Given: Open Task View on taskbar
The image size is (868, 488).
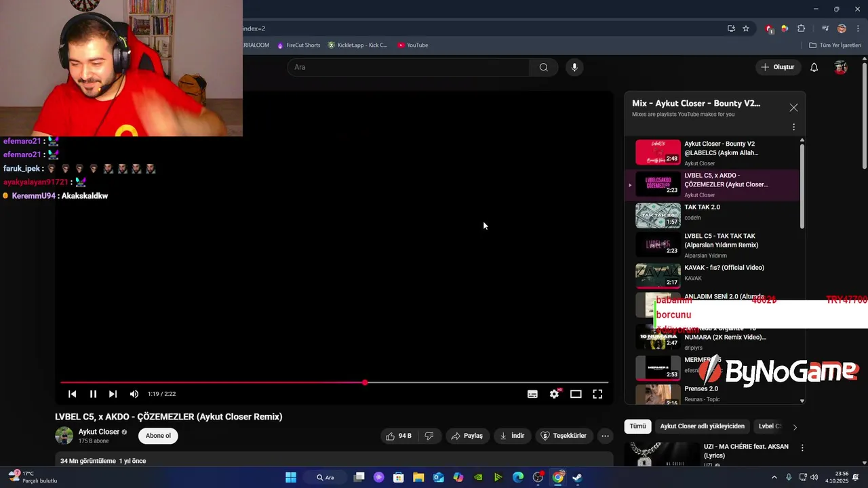Looking at the screenshot, I should [x=359, y=477].
